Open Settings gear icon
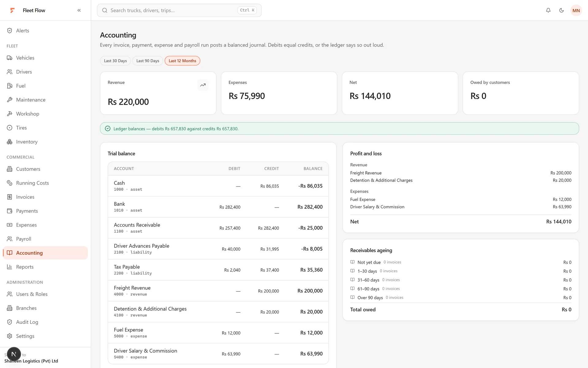The image size is (588, 368). [x=10, y=336]
